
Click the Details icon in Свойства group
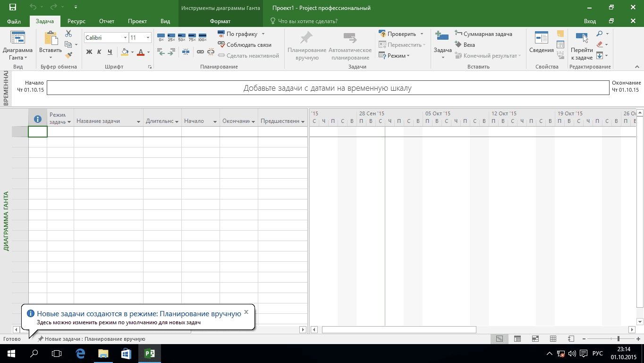coord(560,45)
